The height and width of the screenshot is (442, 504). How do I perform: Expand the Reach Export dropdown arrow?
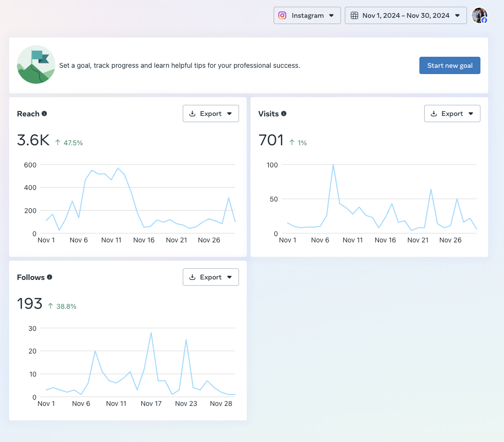[x=229, y=114]
